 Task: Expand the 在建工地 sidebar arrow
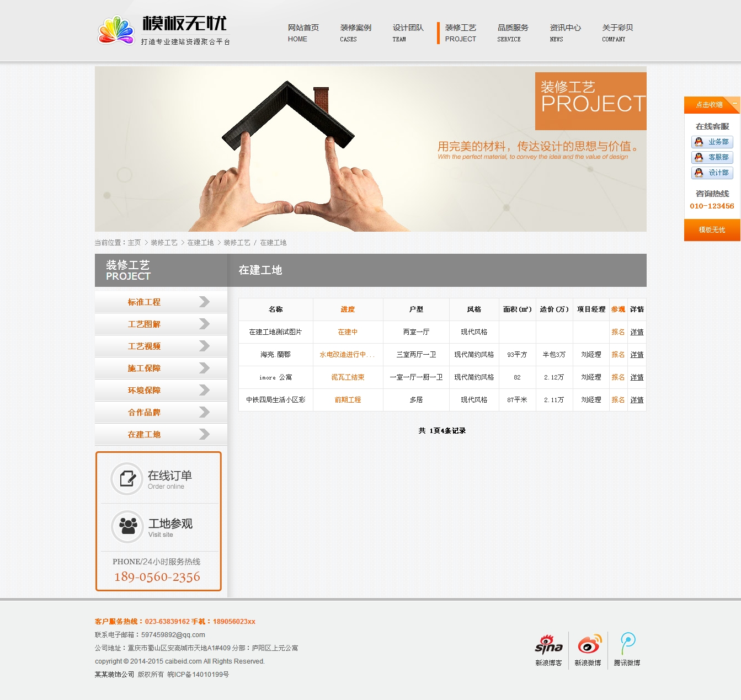click(x=204, y=434)
